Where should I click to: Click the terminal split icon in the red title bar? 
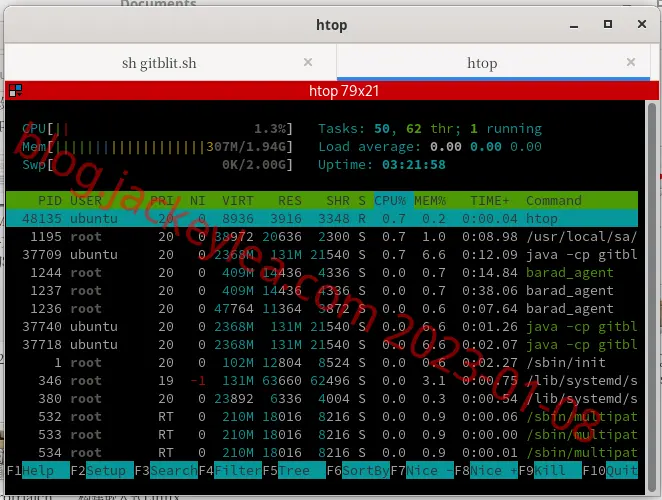(16, 90)
